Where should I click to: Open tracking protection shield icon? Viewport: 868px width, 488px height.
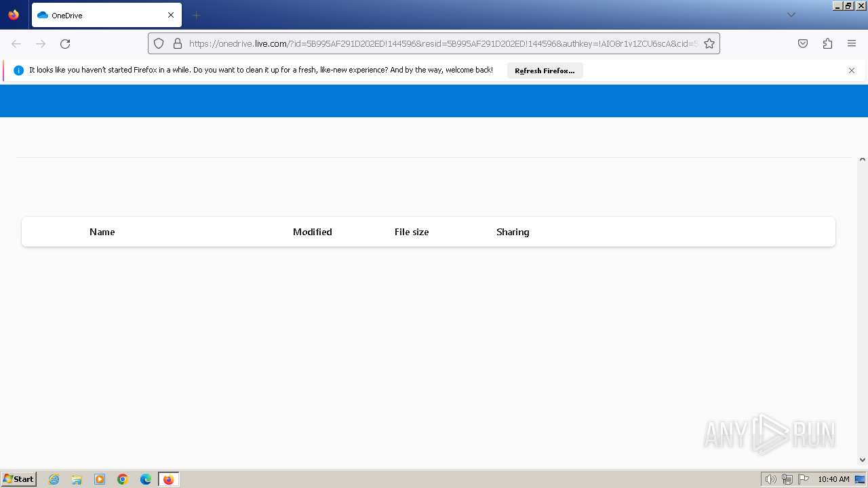159,43
